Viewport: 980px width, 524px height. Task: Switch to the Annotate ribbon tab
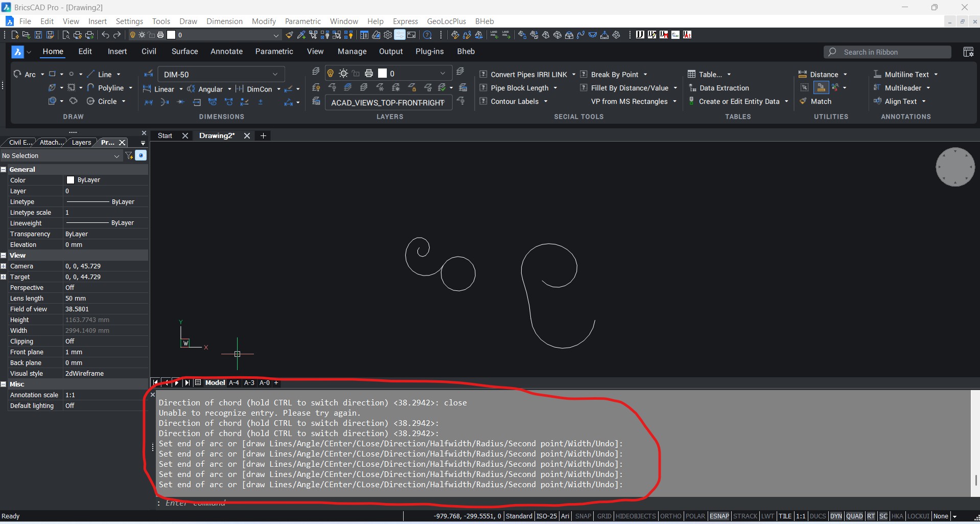[226, 51]
